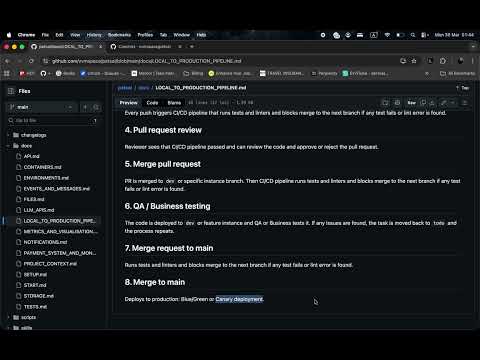
Task: Expand the changelogs folder
Action: tap(9, 135)
